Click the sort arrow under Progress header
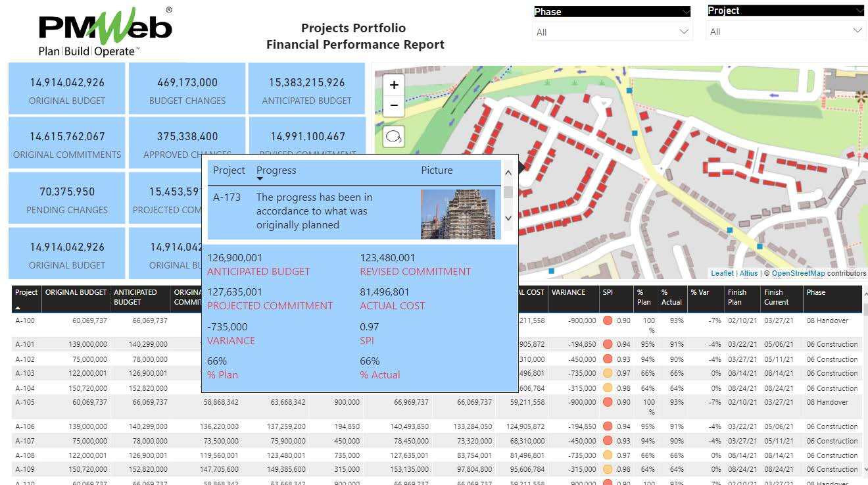Viewport: 868px width, 485px height. click(x=260, y=179)
